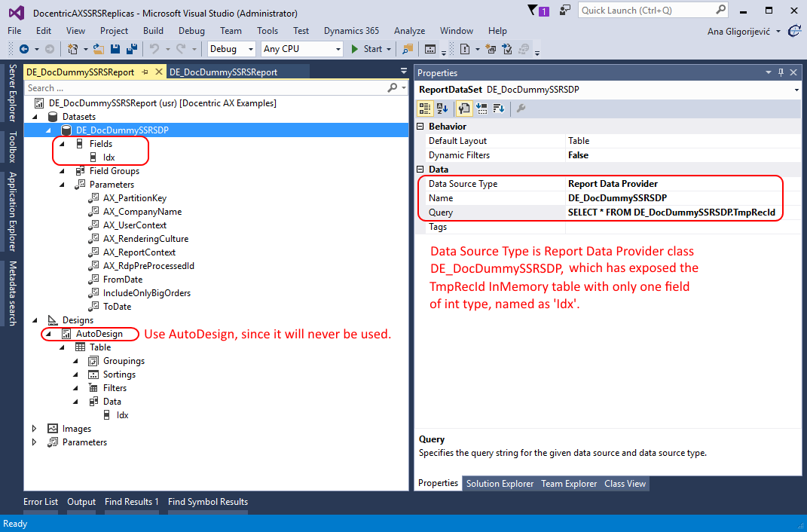Click the Save toolbar icon
This screenshot has height=532, width=807.
[115, 49]
